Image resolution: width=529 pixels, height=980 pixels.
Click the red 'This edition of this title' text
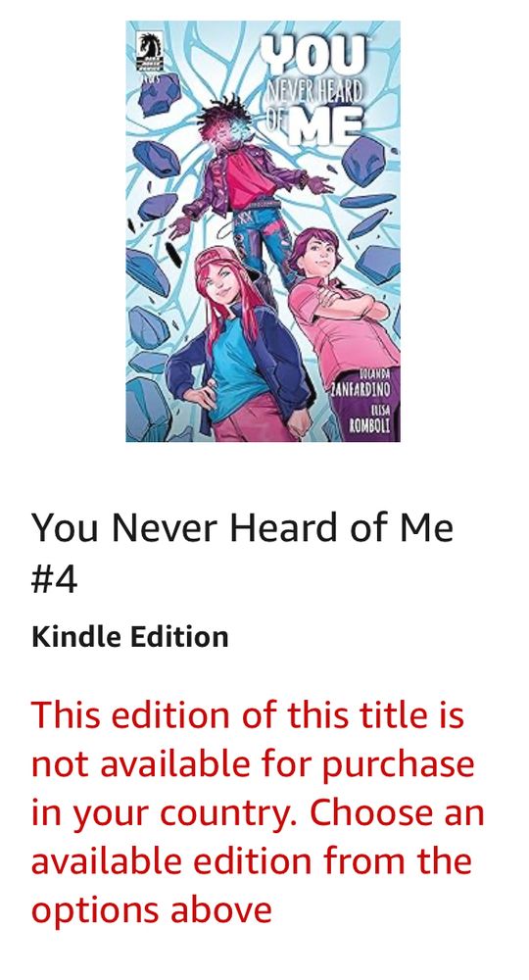click(247, 715)
